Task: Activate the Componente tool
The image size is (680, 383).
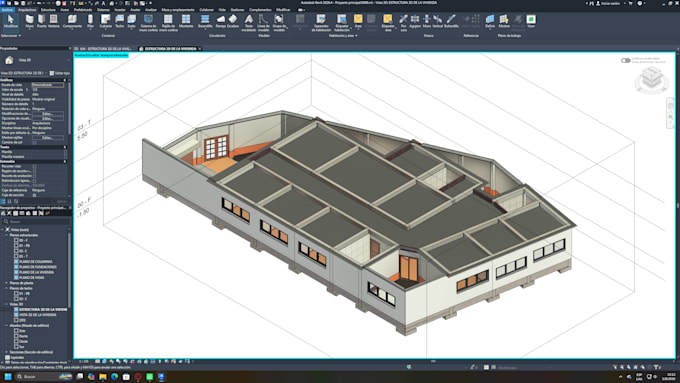Action: click(x=72, y=21)
